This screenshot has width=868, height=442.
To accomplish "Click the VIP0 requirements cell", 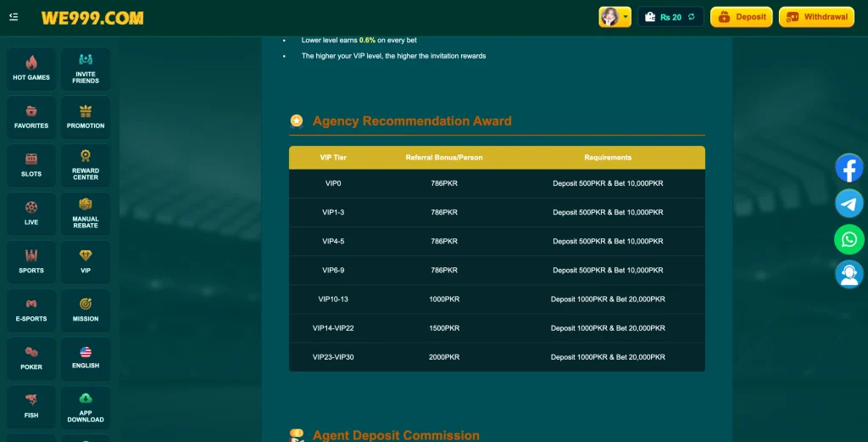I will click(x=608, y=183).
